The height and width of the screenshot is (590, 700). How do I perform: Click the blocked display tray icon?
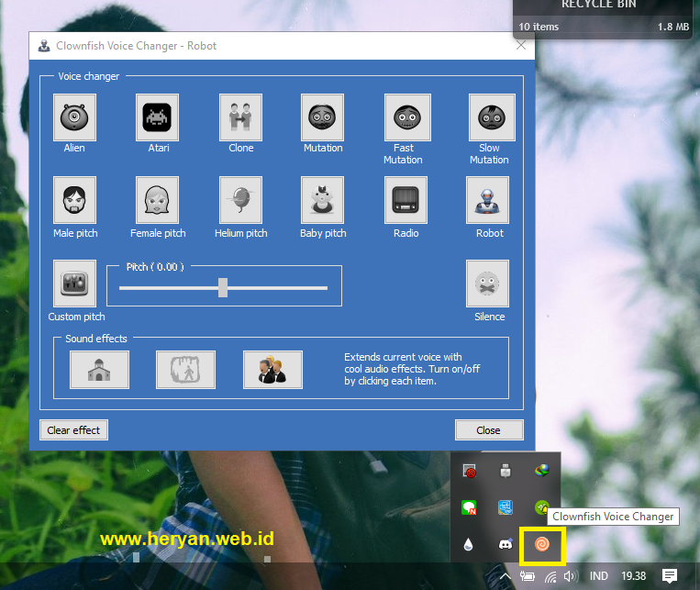tap(469, 471)
